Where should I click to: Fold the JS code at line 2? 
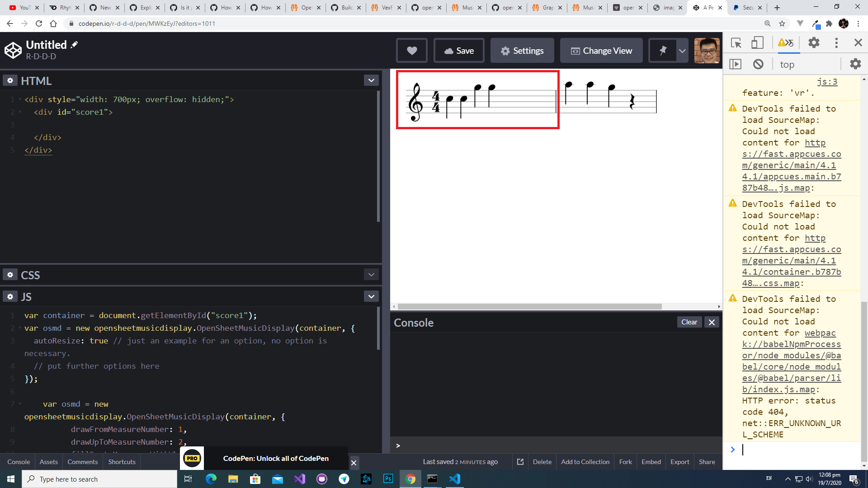coord(20,328)
